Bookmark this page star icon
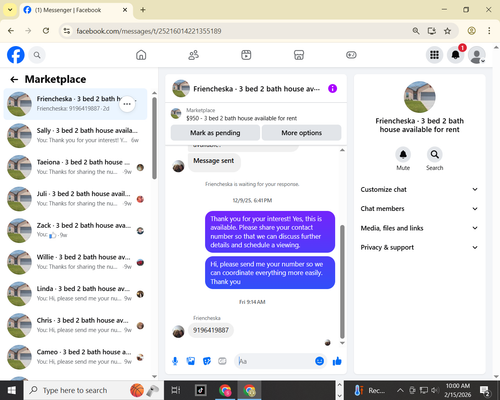This screenshot has height=400, width=500. click(447, 31)
